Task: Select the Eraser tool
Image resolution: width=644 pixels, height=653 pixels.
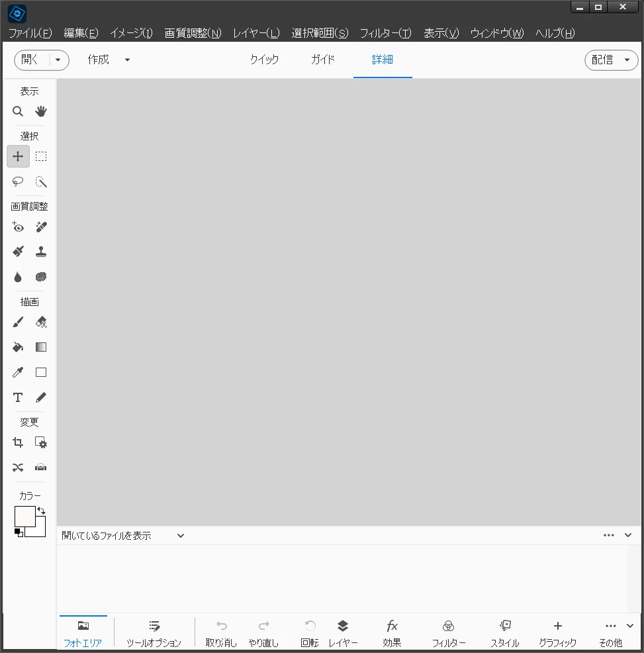Action: click(x=41, y=322)
